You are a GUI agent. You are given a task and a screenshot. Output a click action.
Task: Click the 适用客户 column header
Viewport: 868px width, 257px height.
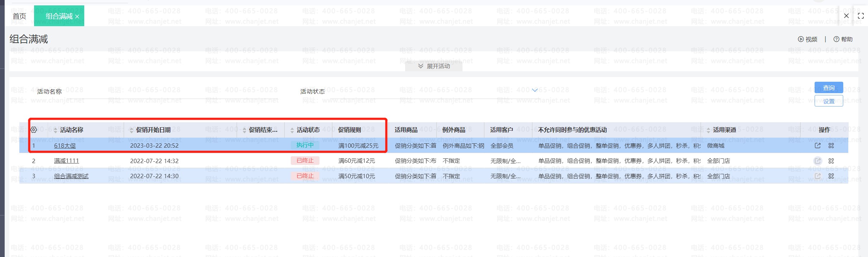502,130
